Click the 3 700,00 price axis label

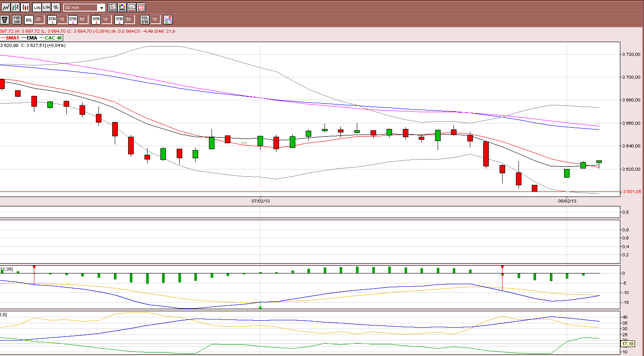pos(632,77)
